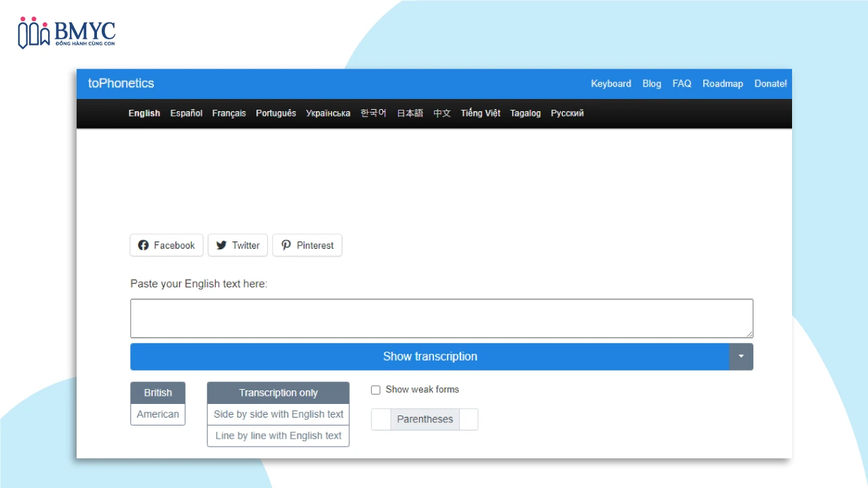The height and width of the screenshot is (488, 868).
Task: Open the FAQ page
Action: (682, 83)
